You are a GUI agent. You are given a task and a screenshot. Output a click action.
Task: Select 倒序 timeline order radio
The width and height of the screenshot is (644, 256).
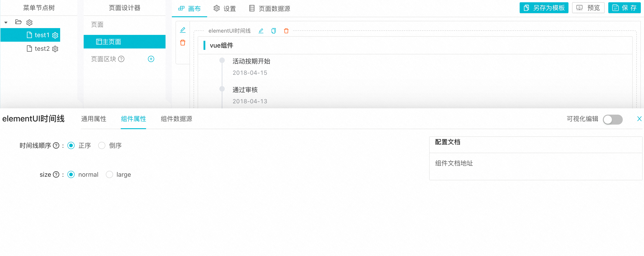click(102, 145)
